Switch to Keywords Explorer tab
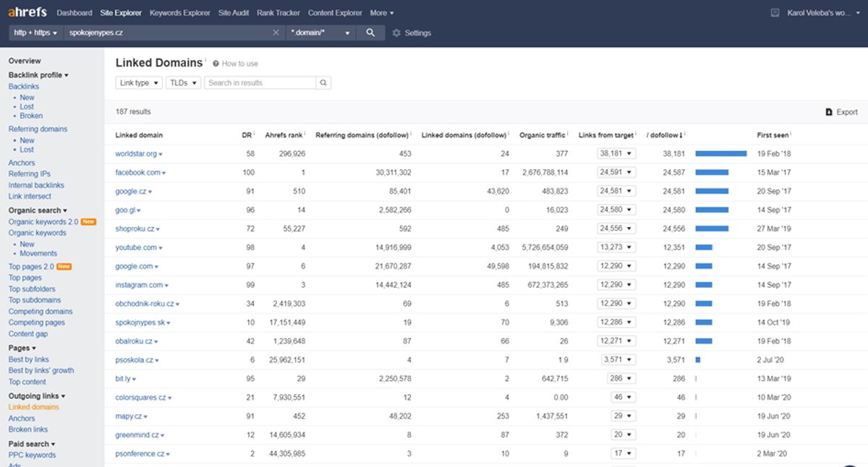The height and width of the screenshot is (467, 868). [x=180, y=13]
